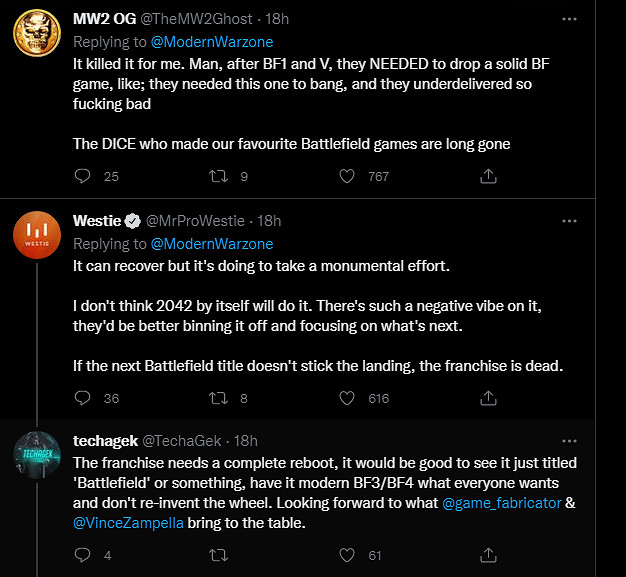
Task: Like MW2 OG's tweet
Action: tap(347, 176)
